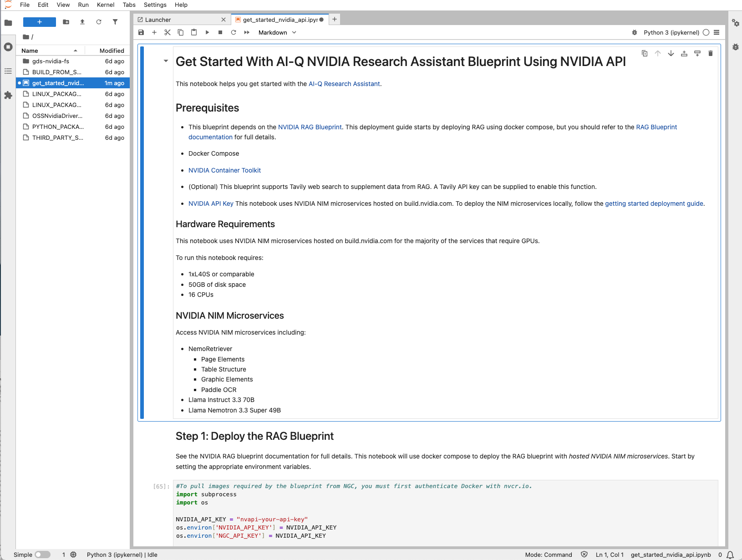Open the Kernel menu
The image size is (742, 560).
click(105, 5)
